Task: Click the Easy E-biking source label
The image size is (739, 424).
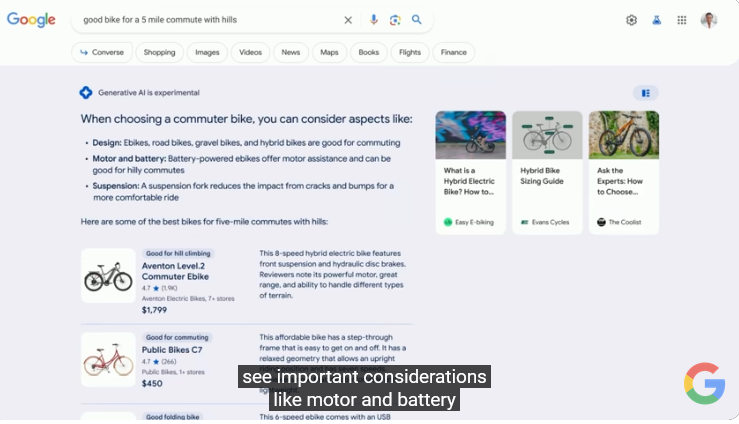Action: 468,222
